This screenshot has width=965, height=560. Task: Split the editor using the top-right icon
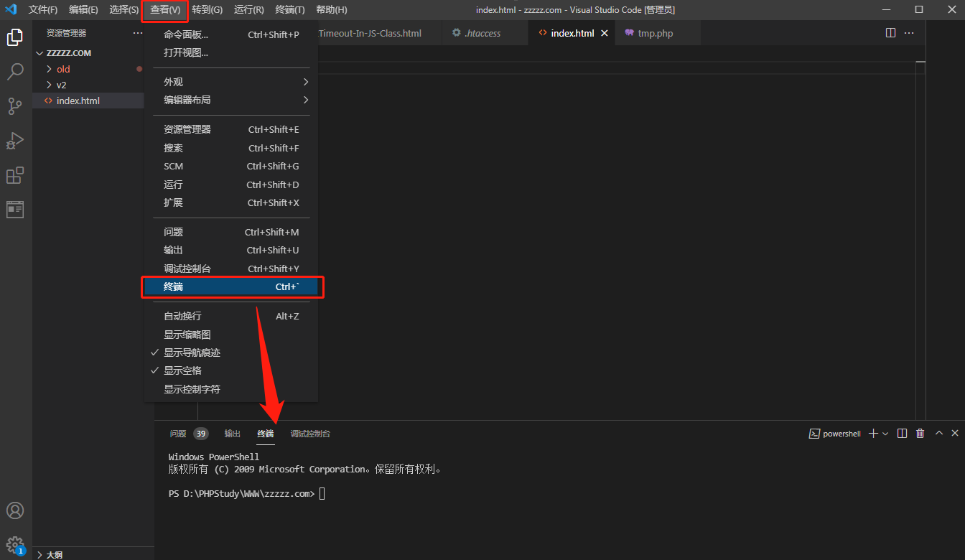tap(890, 32)
